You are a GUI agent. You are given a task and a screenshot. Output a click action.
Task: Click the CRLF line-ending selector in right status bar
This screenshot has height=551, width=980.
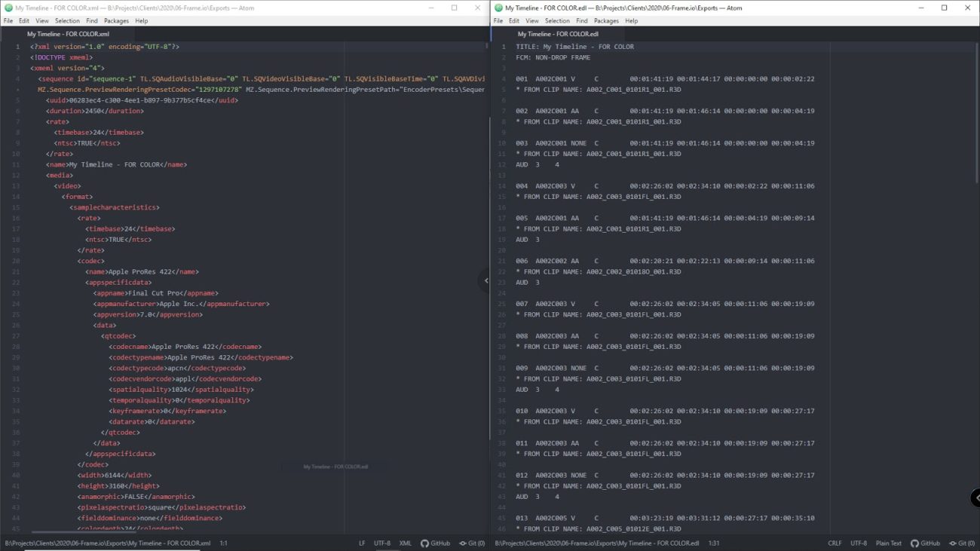tap(835, 543)
